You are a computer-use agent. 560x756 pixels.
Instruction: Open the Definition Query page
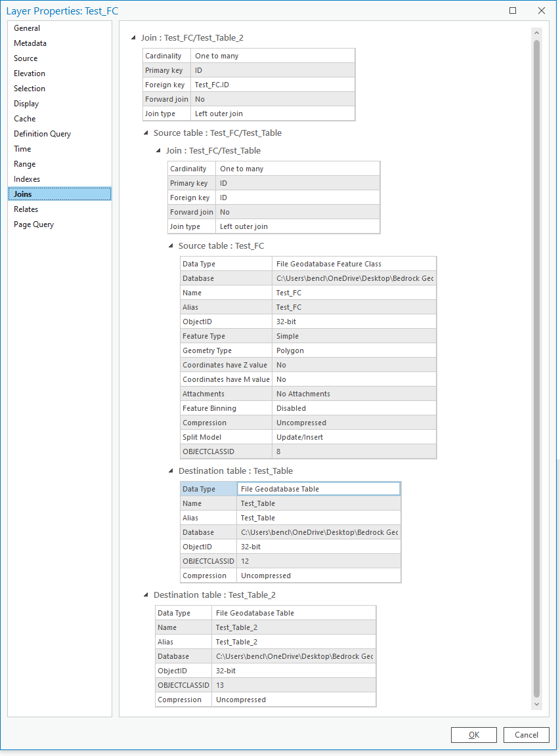point(42,133)
